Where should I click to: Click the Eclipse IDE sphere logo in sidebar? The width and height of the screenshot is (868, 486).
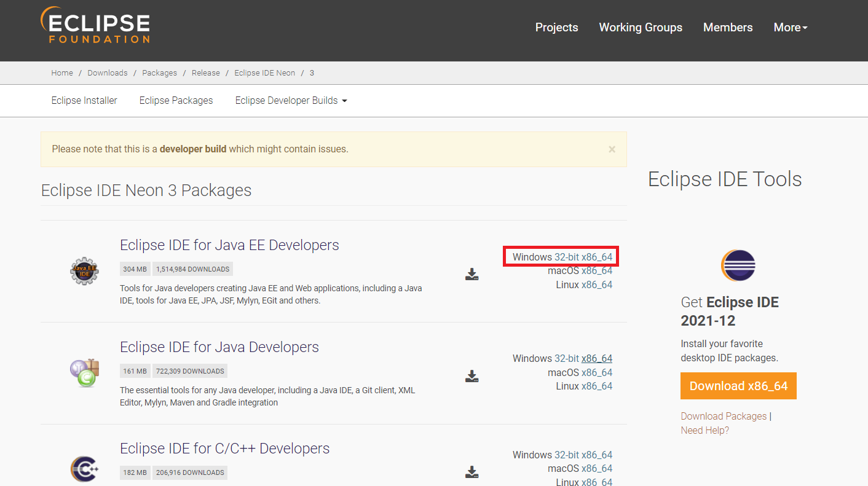pyautogui.click(x=738, y=265)
